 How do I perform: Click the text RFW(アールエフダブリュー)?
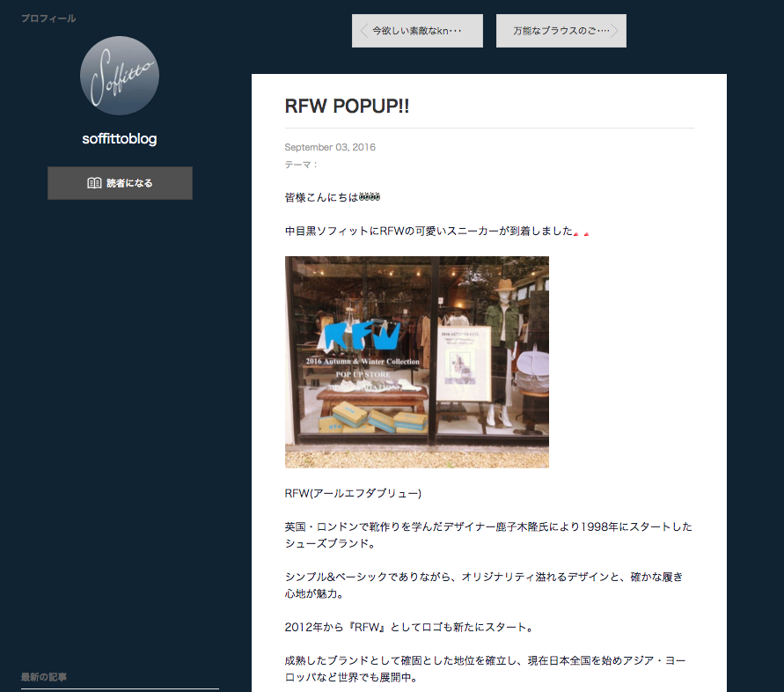click(353, 493)
